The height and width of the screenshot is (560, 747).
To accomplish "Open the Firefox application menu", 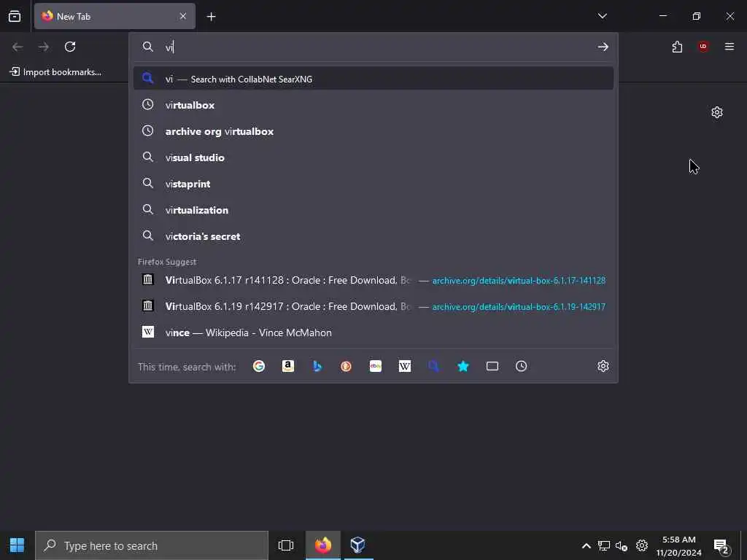I will 729,47.
